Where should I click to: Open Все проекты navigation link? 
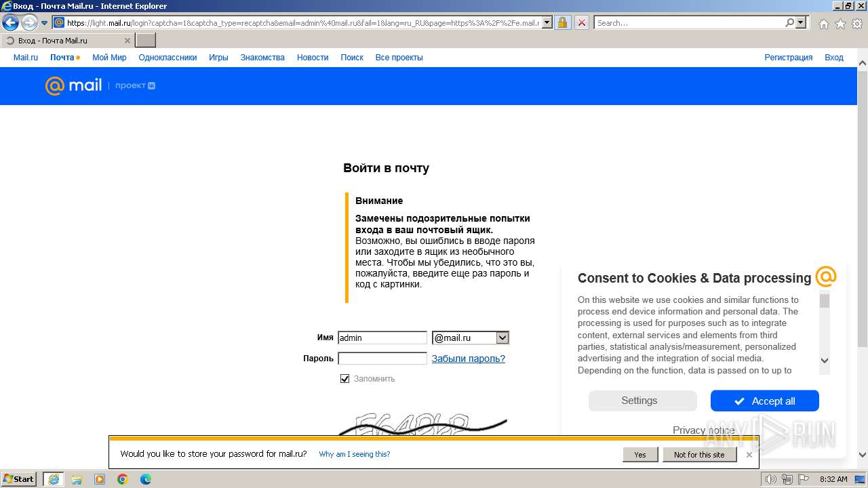[399, 58]
